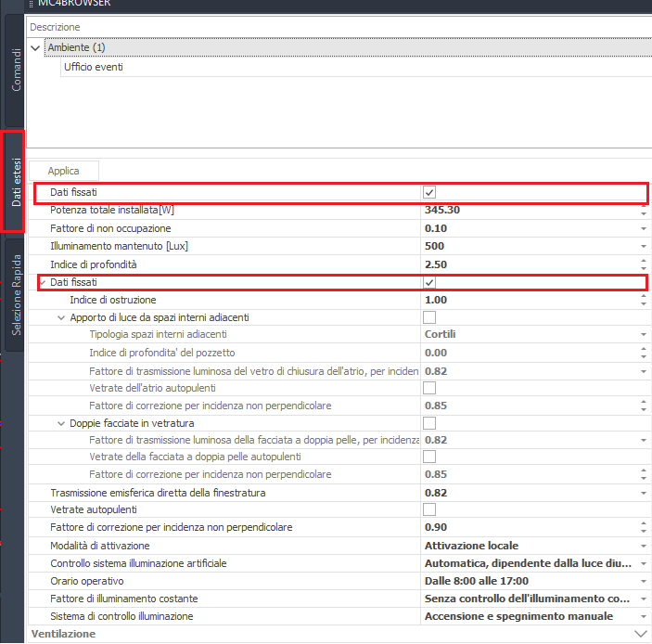
Task: Toggle the Vetrate autopulenti checkbox
Action: pos(429,509)
